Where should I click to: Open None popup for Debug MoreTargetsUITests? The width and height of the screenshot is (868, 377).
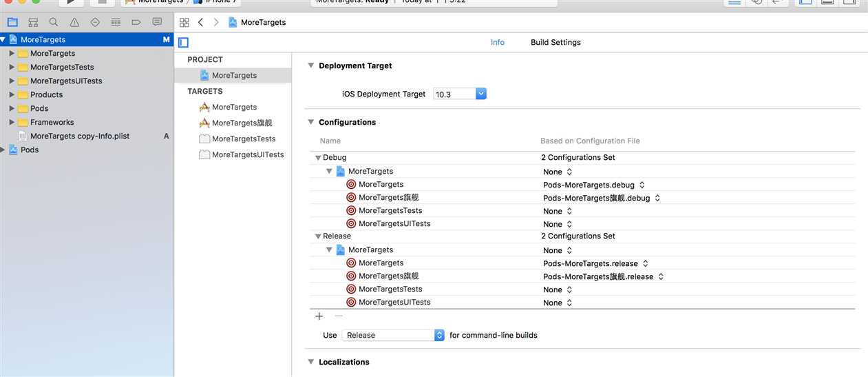point(558,224)
